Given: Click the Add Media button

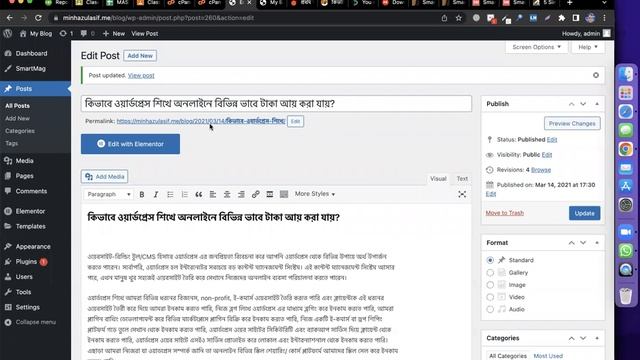Looking at the screenshot, I should [x=104, y=176].
